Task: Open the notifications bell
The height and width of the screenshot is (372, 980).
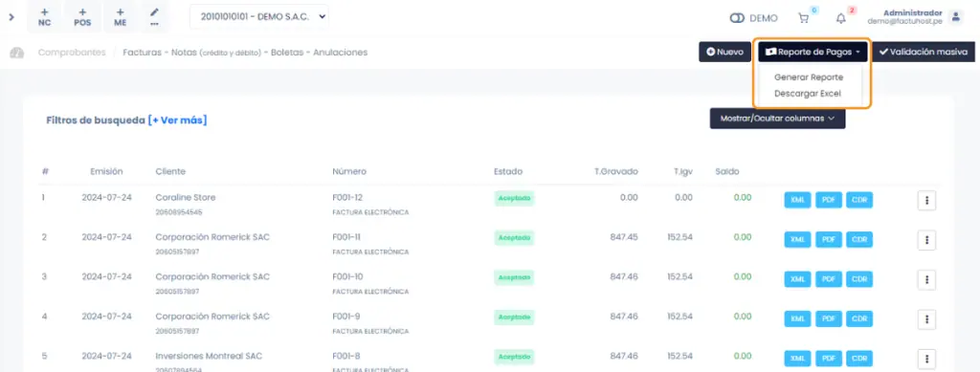Action: click(x=841, y=18)
